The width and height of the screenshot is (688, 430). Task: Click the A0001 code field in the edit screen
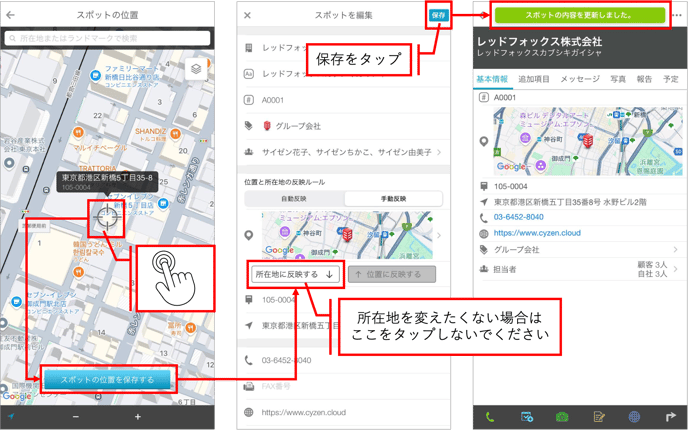pyautogui.click(x=346, y=100)
